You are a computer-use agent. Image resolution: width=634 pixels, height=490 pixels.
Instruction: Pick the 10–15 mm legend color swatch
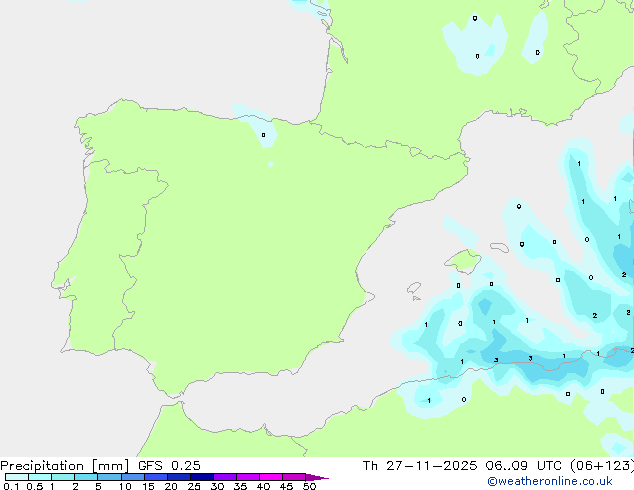point(132,477)
